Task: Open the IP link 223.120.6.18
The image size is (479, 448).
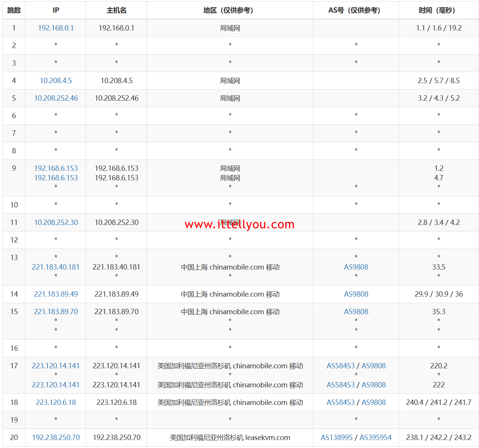Action: coord(56,402)
